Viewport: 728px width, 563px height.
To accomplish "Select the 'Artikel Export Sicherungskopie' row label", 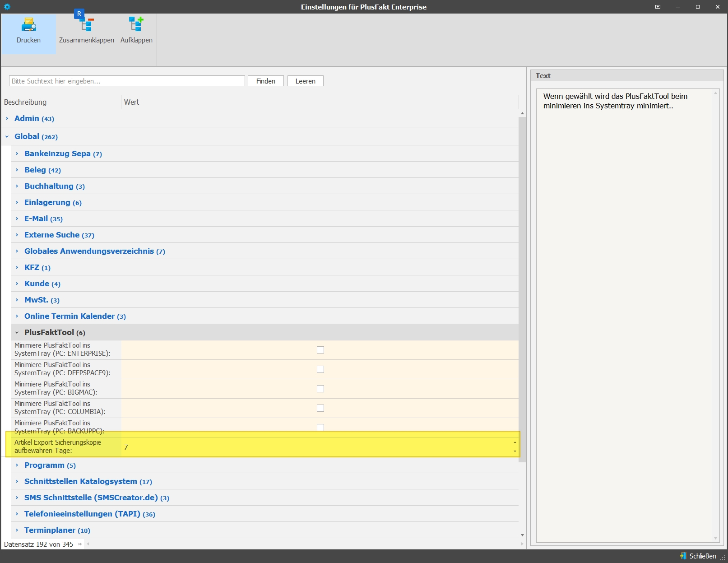I will point(58,447).
